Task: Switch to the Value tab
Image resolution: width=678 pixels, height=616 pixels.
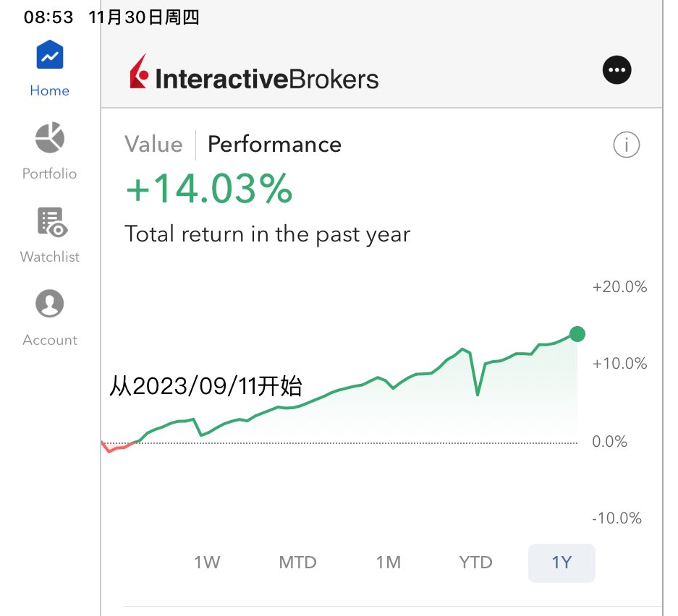Action: point(153,145)
